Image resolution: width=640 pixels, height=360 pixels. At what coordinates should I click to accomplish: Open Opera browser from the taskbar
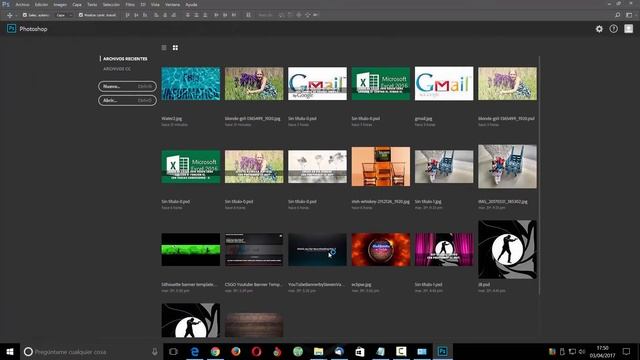click(256, 351)
